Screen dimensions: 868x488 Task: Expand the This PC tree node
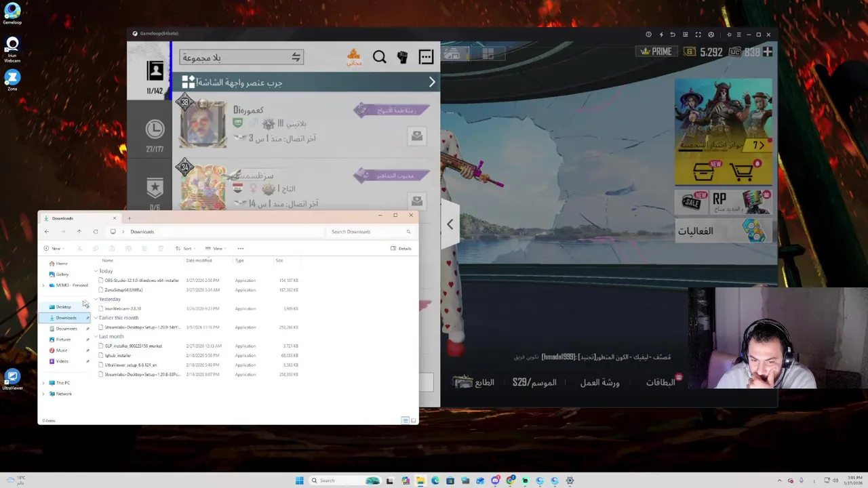43,383
